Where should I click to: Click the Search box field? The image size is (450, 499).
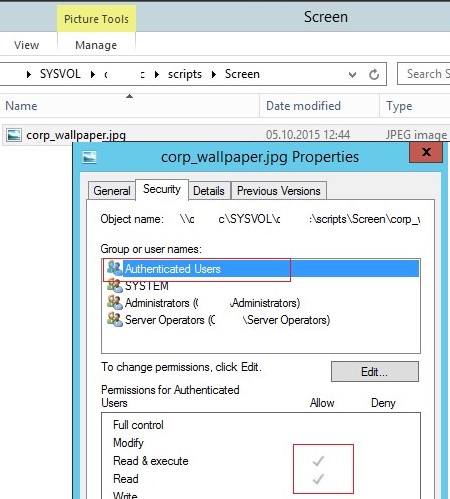coord(424,74)
